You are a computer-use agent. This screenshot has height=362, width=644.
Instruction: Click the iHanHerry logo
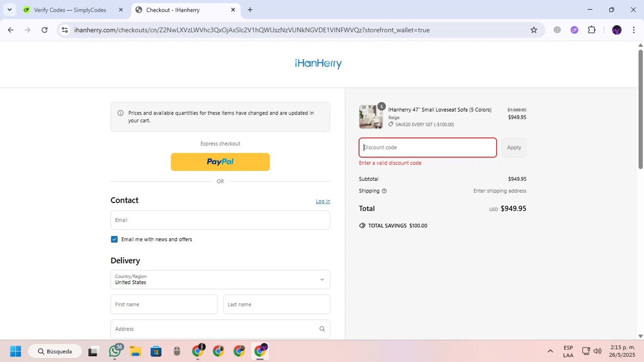tap(318, 64)
